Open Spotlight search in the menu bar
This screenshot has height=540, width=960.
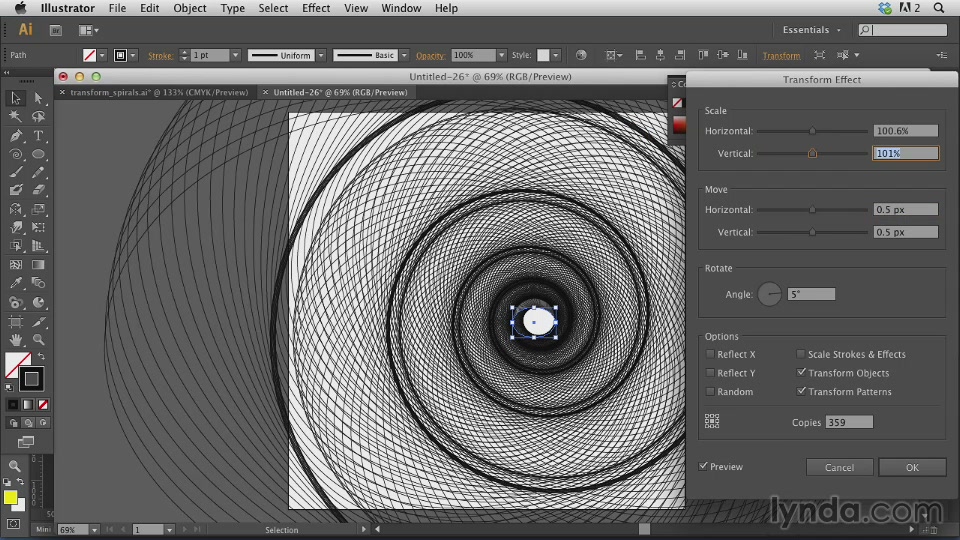(x=939, y=8)
